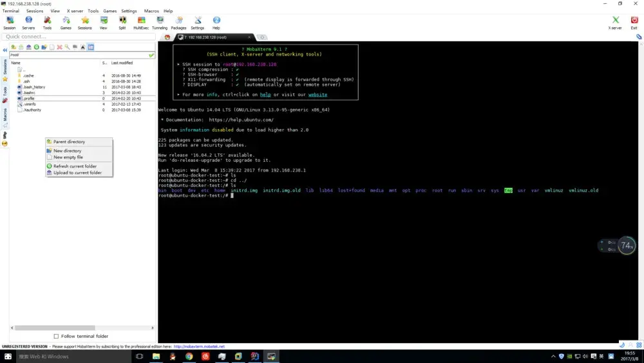Open the Terminal menu
Viewport: 644px width, 363px height.
click(x=11, y=11)
